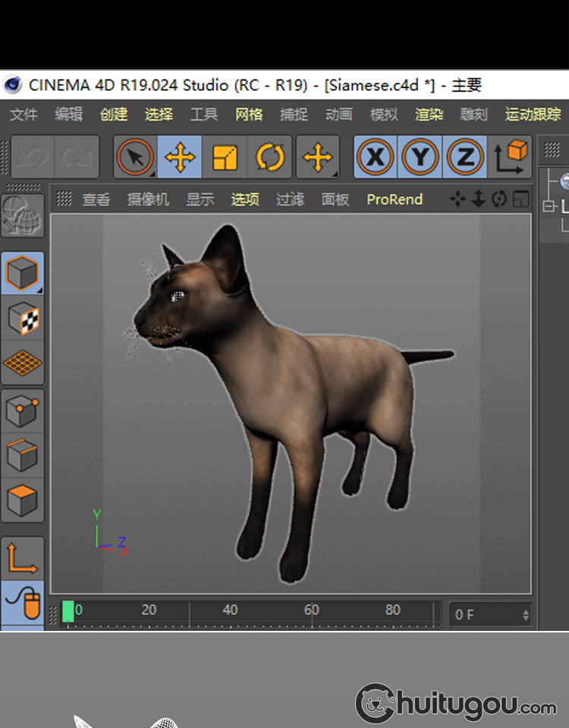This screenshot has width=569, height=728.
Task: Open the 捕捉 menu
Action: (294, 115)
